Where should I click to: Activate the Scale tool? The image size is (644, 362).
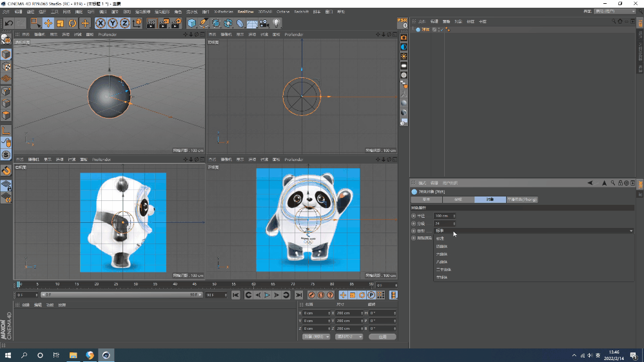pos(61,23)
